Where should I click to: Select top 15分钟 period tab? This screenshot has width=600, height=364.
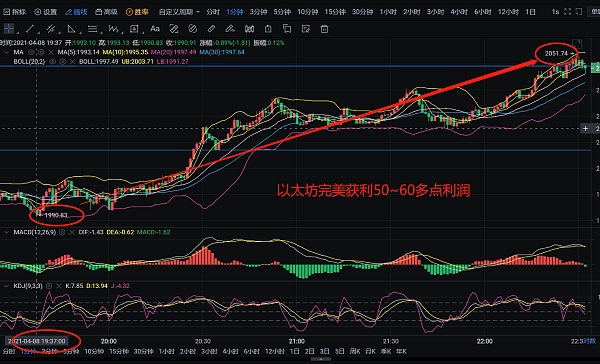[335, 12]
